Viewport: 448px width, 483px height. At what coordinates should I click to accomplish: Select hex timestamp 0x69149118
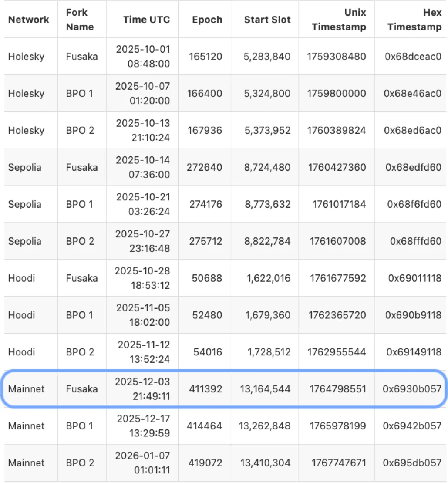[x=413, y=352]
